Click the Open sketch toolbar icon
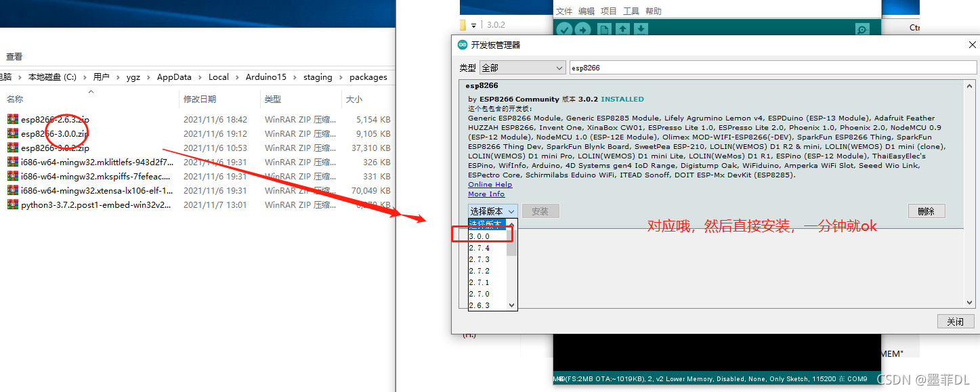980x392 pixels. [x=622, y=29]
